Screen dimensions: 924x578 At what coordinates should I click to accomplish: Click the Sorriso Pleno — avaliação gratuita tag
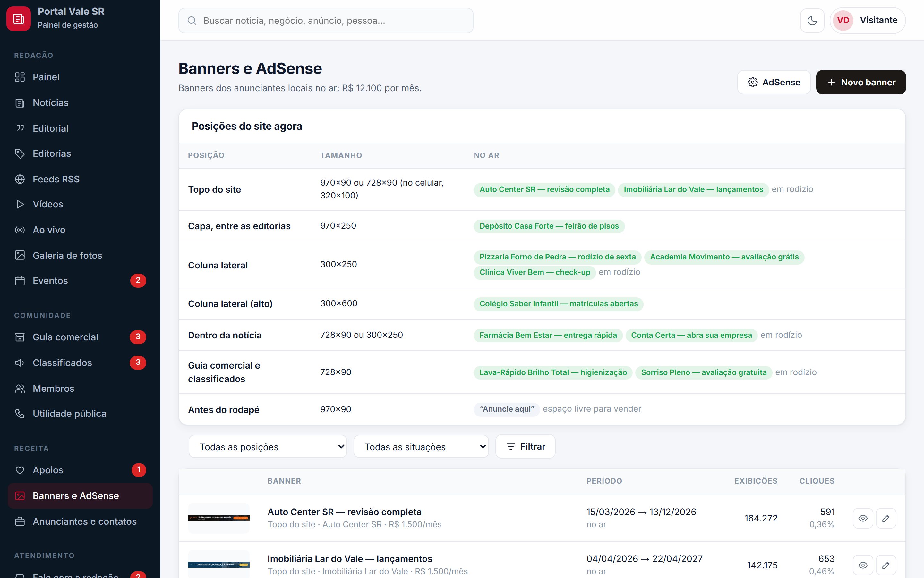click(704, 372)
